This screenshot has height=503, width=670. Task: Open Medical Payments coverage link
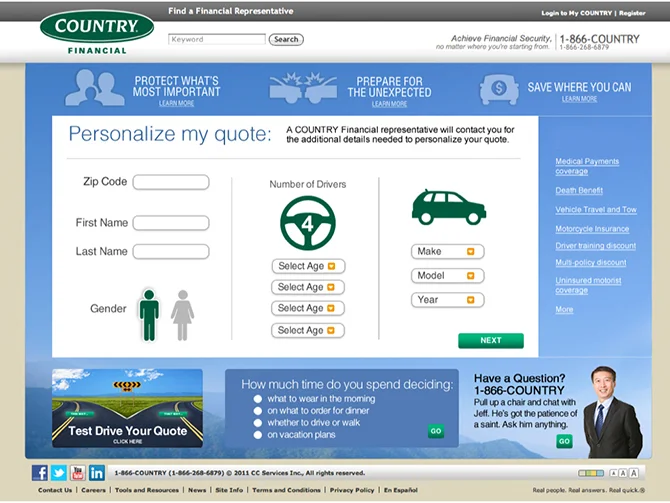click(x=587, y=166)
